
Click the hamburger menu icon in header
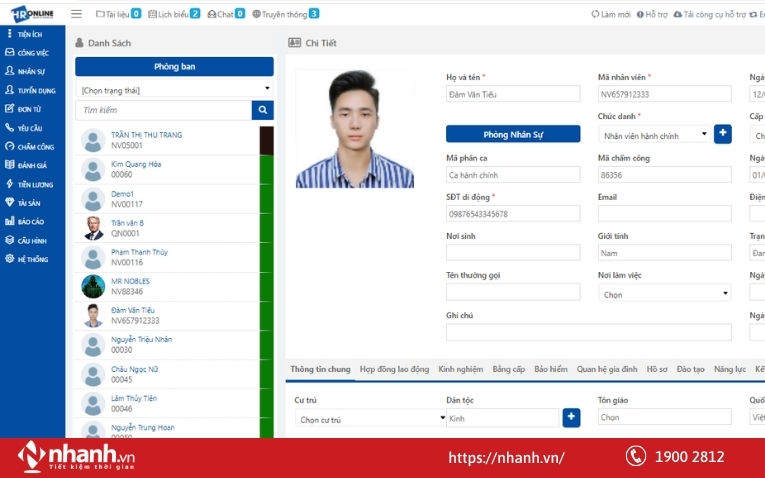pyautogui.click(x=77, y=14)
